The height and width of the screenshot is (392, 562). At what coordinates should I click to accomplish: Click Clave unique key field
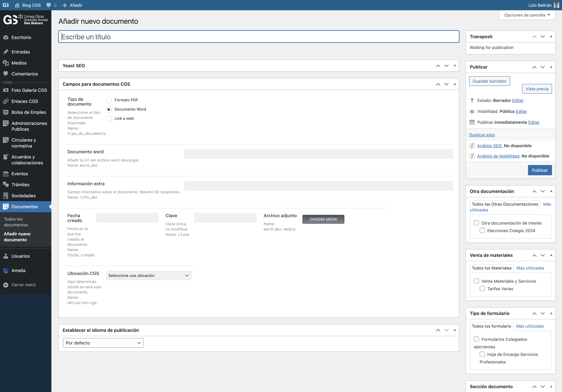225,218
